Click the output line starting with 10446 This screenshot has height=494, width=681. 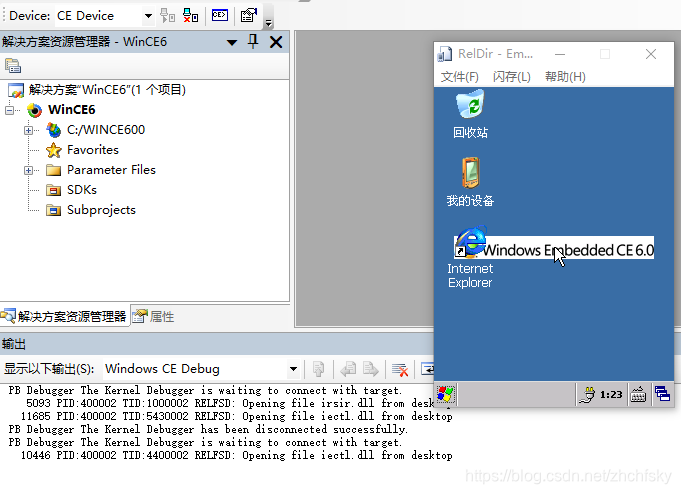coord(236,455)
